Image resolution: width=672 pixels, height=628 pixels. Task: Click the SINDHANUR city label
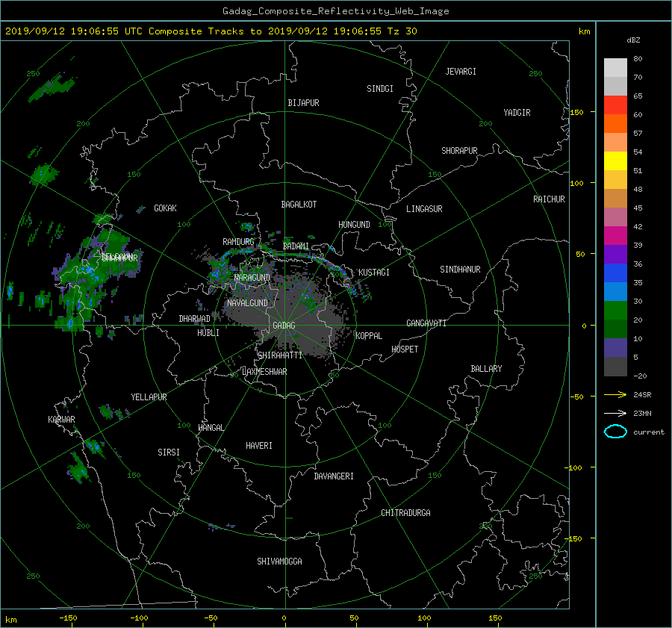pyautogui.click(x=460, y=270)
